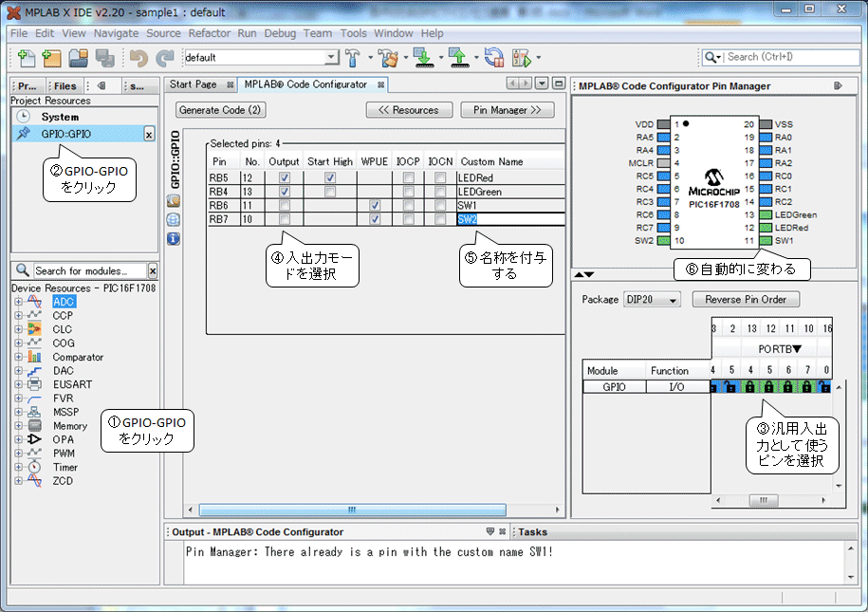
Task: Click the Pin Manager >> button
Action: pyautogui.click(x=508, y=110)
